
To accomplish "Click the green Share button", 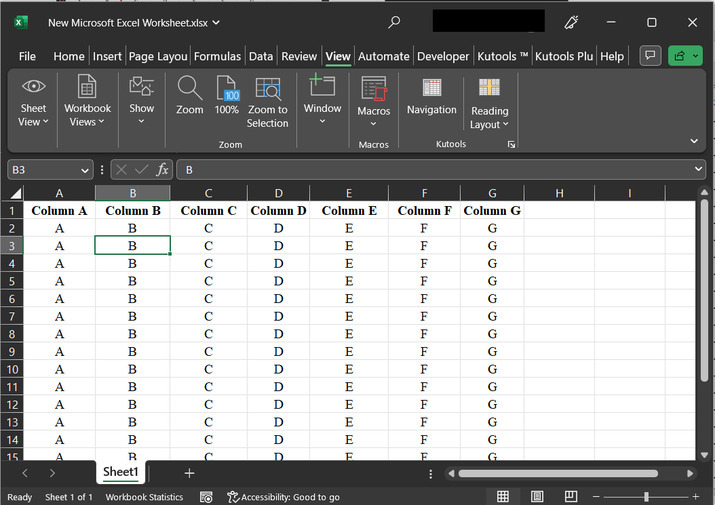I will [x=679, y=56].
